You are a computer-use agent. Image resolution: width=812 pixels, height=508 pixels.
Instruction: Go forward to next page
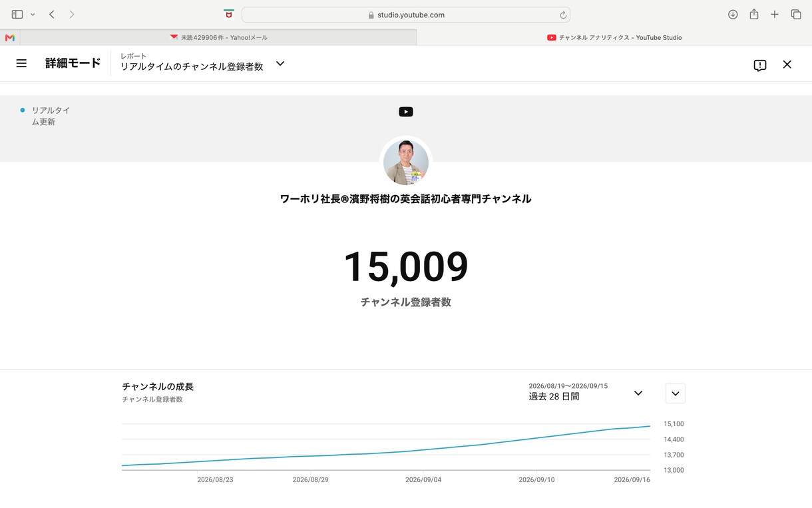point(72,15)
